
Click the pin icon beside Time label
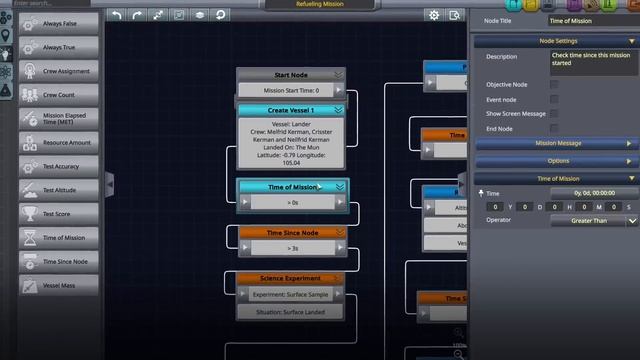click(481, 193)
